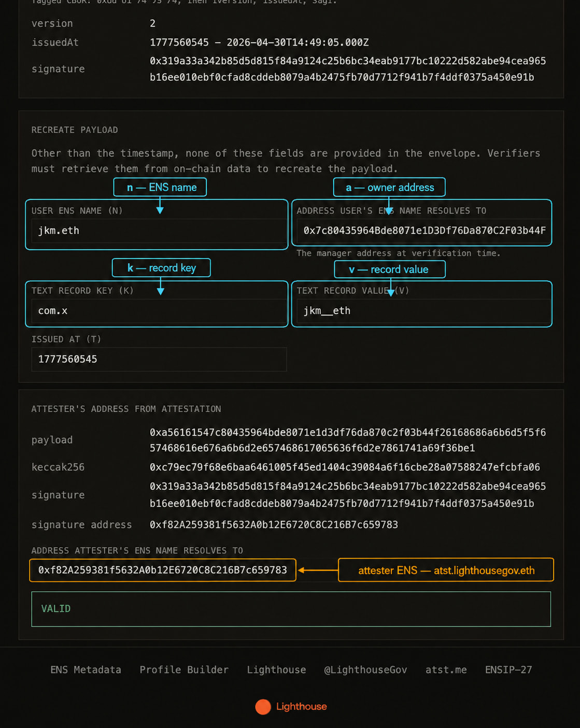Viewport: 580px width, 728px height.
Task: Go to atst.me link
Action: pos(446,669)
